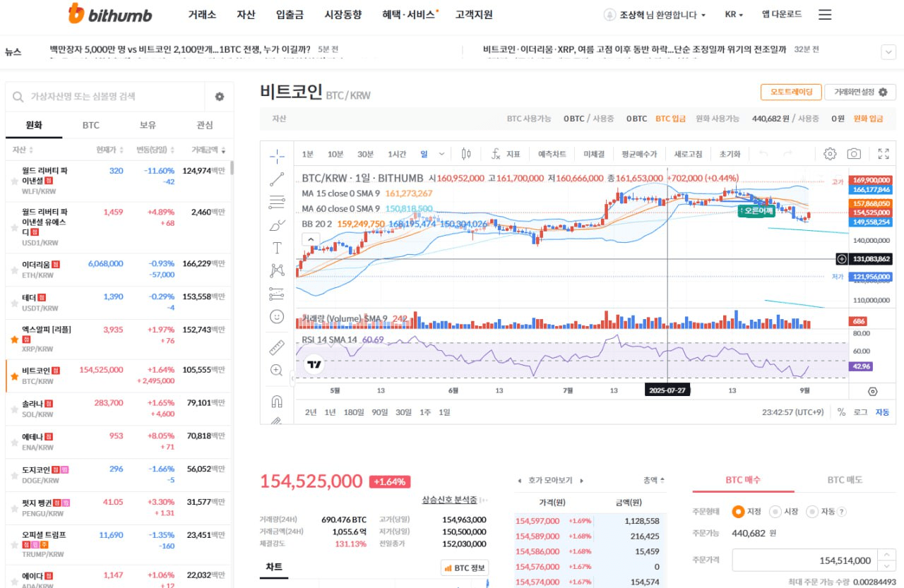The image size is (904, 588).
Task: Take a chart snapshot with camera icon
Action: point(854,154)
